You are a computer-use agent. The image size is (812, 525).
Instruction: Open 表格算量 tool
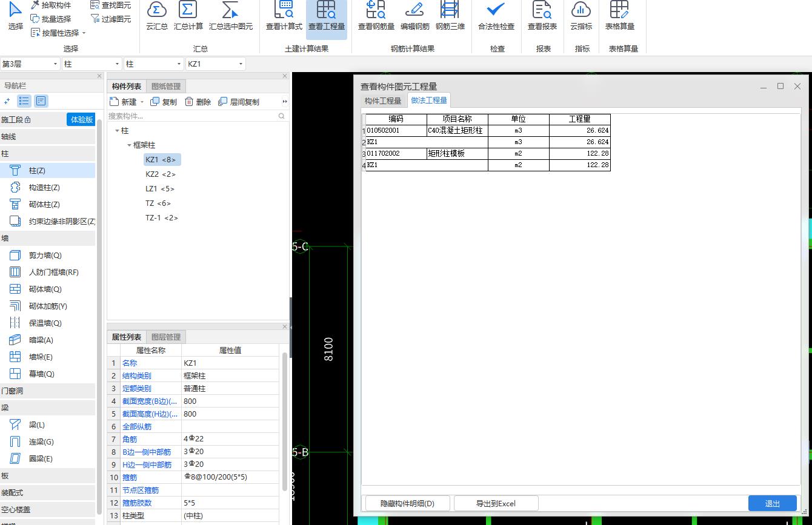(x=620, y=16)
